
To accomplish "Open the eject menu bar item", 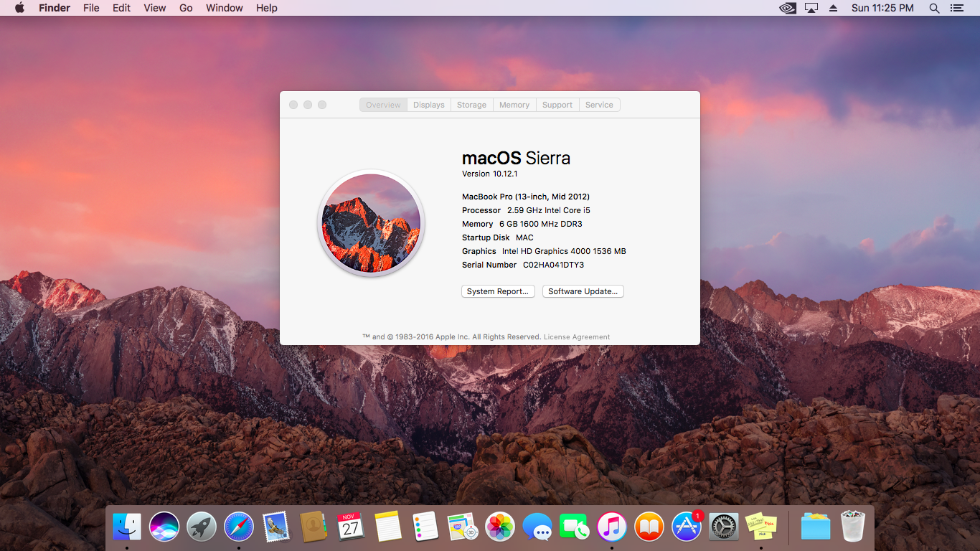I will click(x=833, y=8).
